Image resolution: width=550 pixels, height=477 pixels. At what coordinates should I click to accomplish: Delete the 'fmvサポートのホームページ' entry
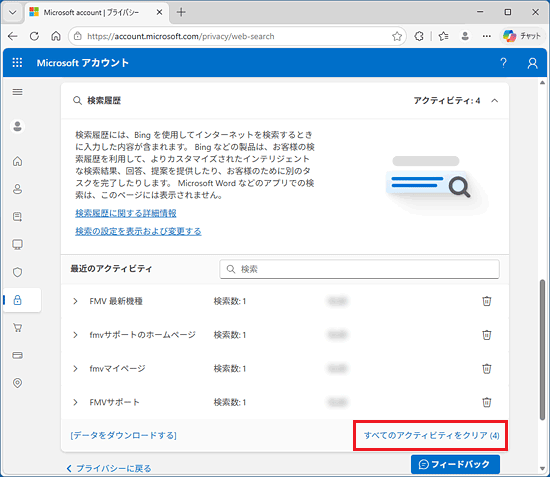[487, 335]
